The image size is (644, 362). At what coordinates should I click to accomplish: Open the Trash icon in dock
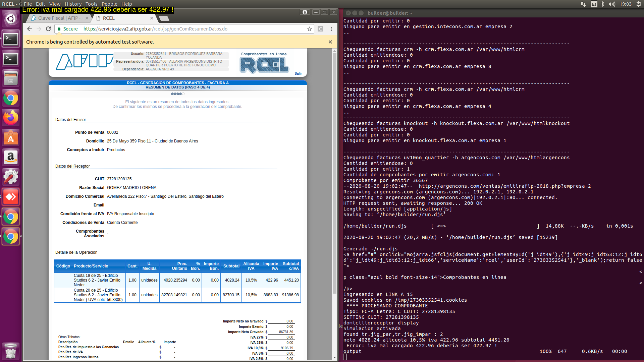coord(11,351)
